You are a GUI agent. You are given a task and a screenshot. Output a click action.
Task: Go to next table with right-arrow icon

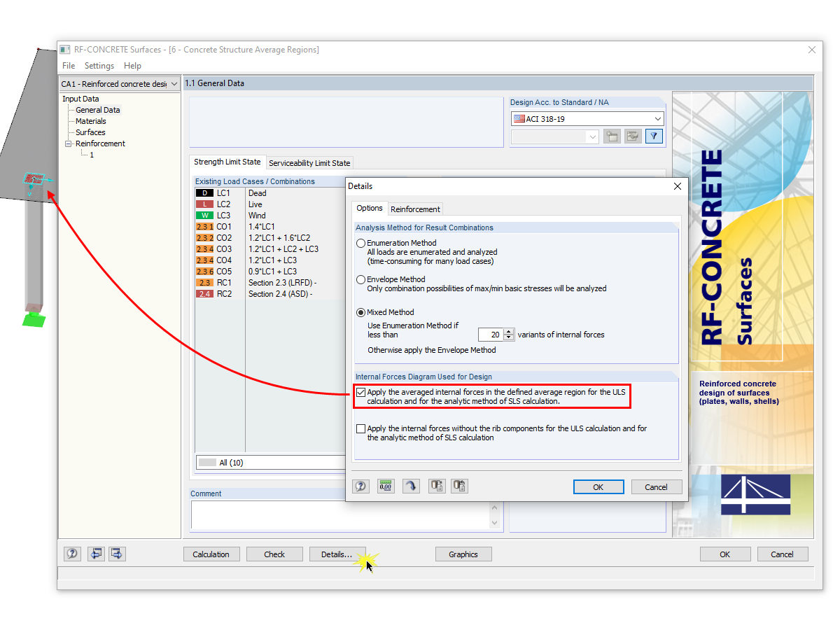pyautogui.click(x=117, y=554)
